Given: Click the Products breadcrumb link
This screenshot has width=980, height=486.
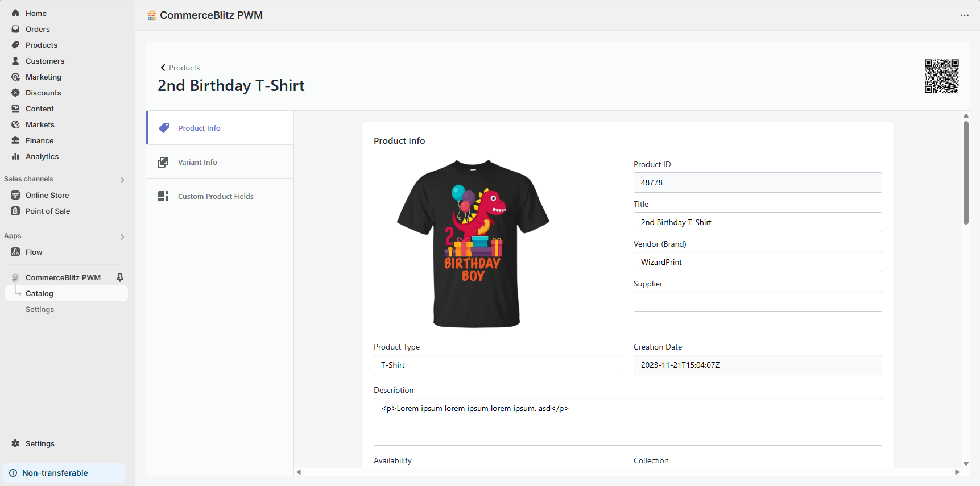Looking at the screenshot, I should click(184, 68).
